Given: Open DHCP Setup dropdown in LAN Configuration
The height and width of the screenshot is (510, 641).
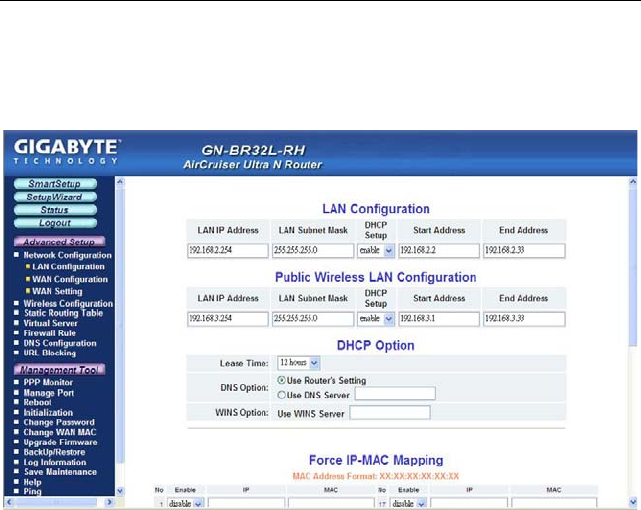Looking at the screenshot, I should point(376,251).
